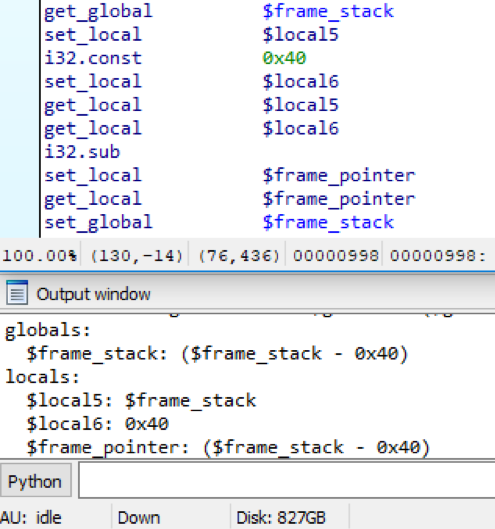This screenshot has width=495, height=529.
Task: Click the 100.00% zoom status field
Action: coord(40,256)
